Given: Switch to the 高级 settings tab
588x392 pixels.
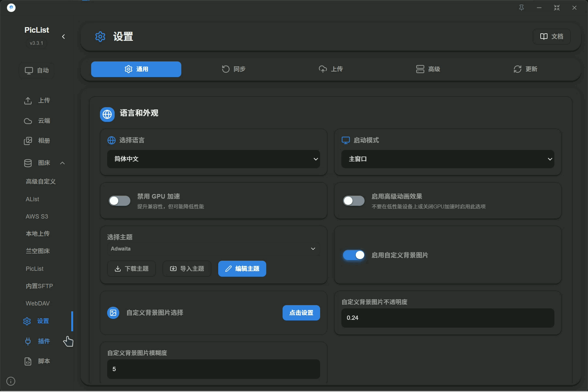Looking at the screenshot, I should (x=428, y=69).
